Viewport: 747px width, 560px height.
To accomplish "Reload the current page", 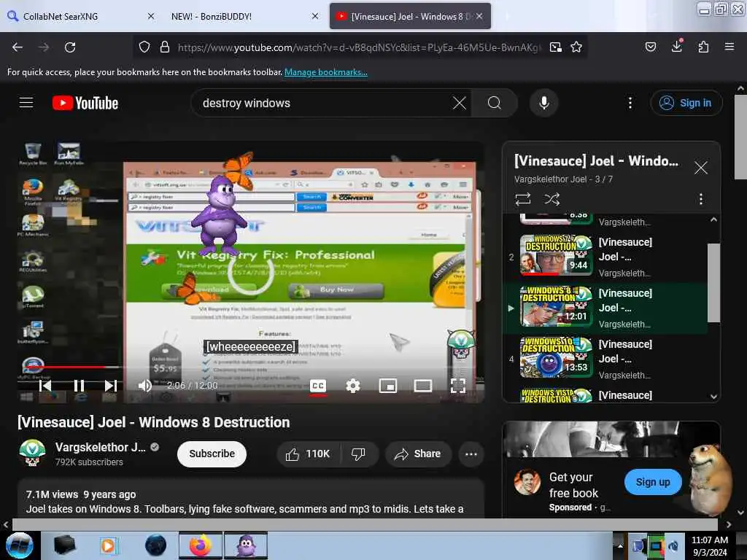I will (70, 47).
